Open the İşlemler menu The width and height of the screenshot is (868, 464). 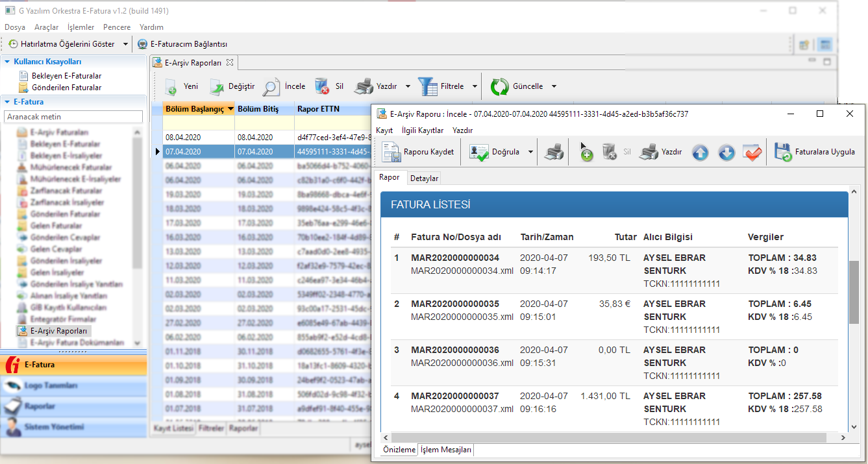[81, 27]
